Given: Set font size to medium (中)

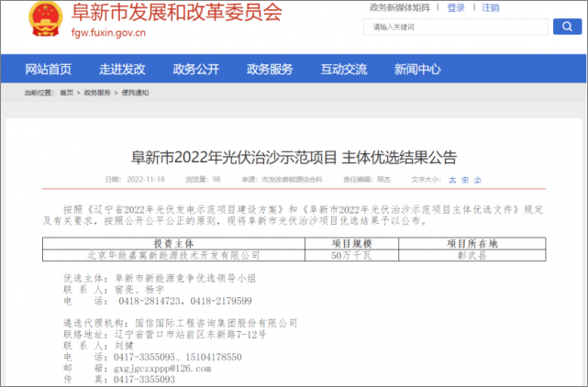Looking at the screenshot, I should click(x=464, y=180).
